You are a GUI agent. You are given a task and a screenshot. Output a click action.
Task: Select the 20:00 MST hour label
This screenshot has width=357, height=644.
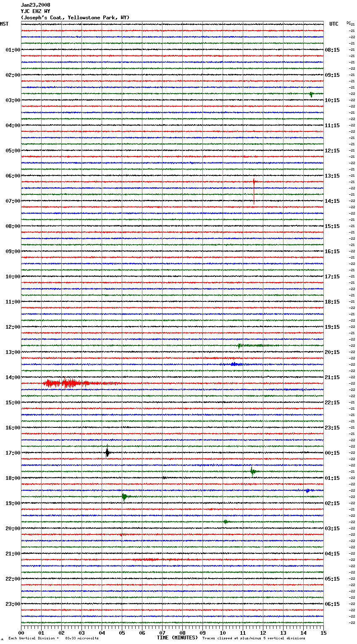pyautogui.click(x=13, y=529)
